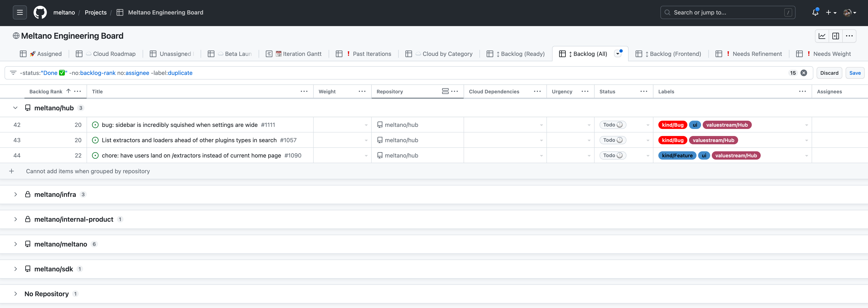Collapse the meltano/hub group
The width and height of the screenshot is (868, 308).
coord(16,108)
